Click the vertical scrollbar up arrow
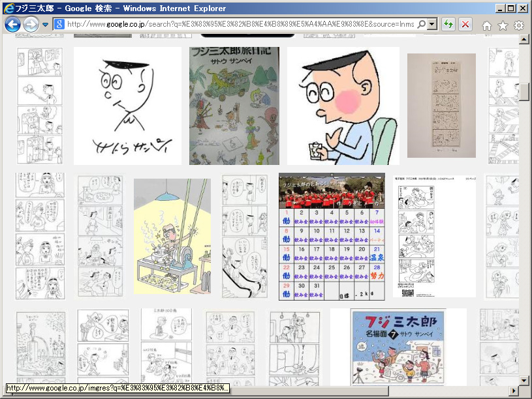 pyautogui.click(x=524, y=39)
